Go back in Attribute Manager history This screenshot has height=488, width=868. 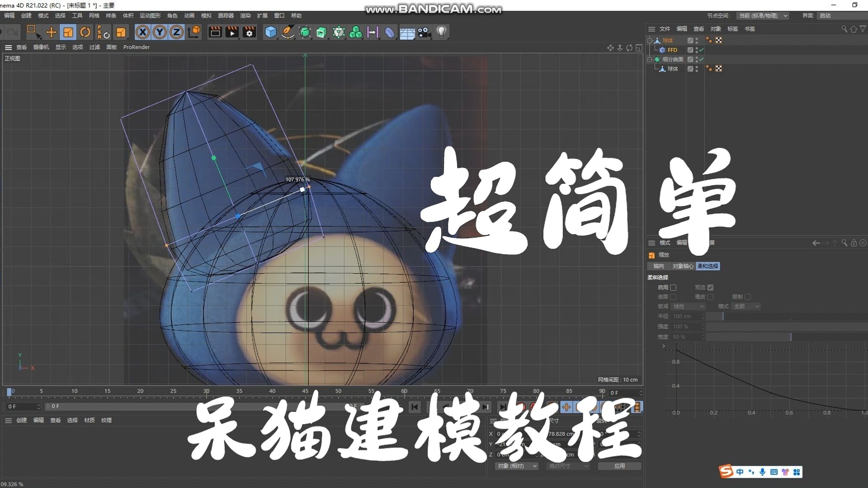tap(816, 243)
